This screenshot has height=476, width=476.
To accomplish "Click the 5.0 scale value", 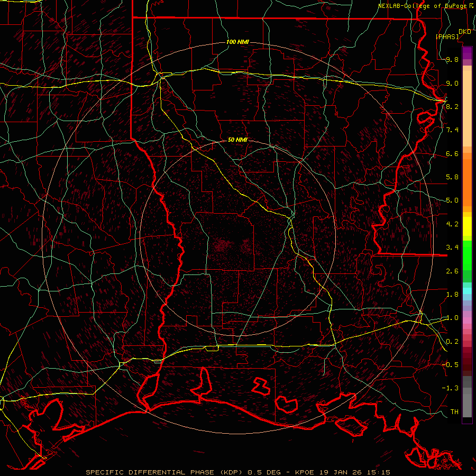I will [x=452, y=200].
